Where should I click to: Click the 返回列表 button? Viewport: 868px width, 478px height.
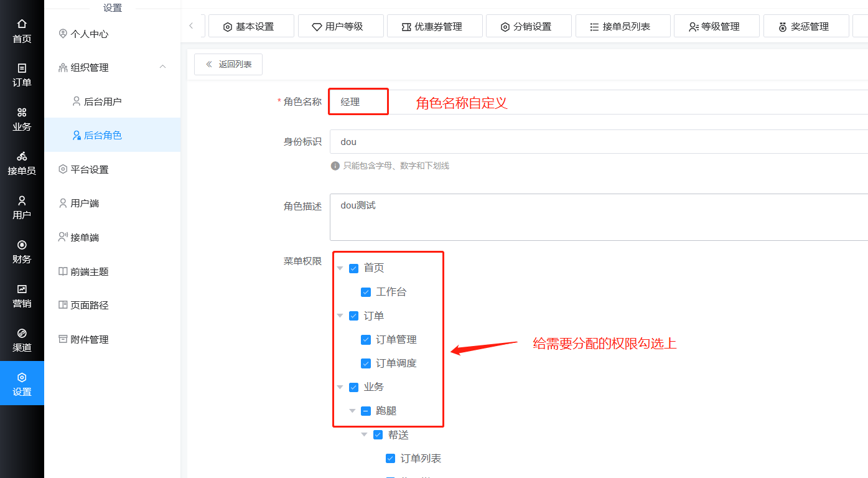coord(228,64)
